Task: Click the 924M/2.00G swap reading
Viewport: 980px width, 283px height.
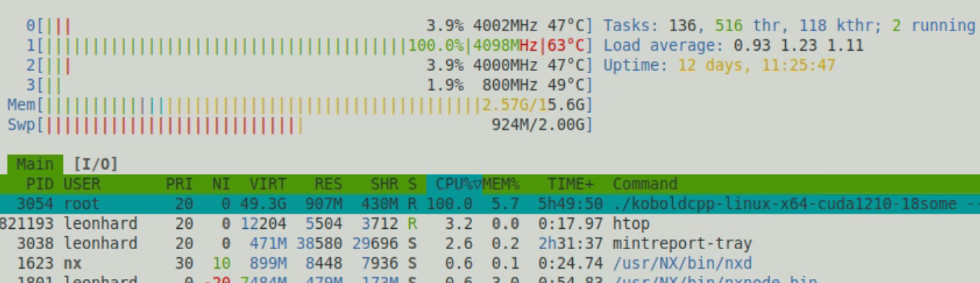Action: pyautogui.click(x=538, y=125)
